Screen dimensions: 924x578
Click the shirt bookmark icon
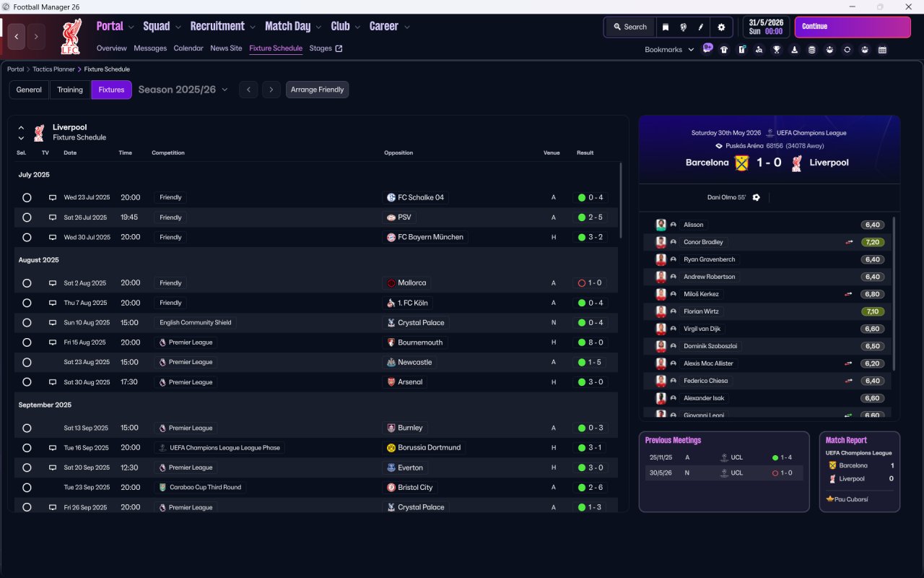tap(724, 50)
